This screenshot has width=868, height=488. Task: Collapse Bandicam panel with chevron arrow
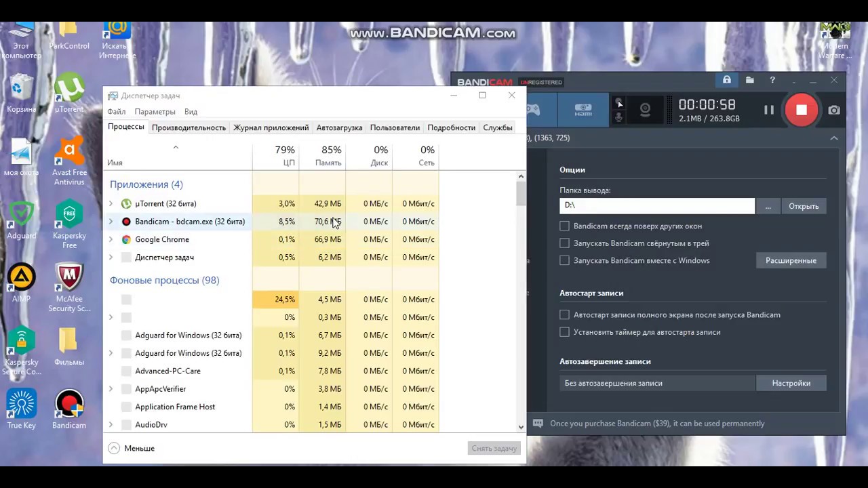click(x=834, y=138)
